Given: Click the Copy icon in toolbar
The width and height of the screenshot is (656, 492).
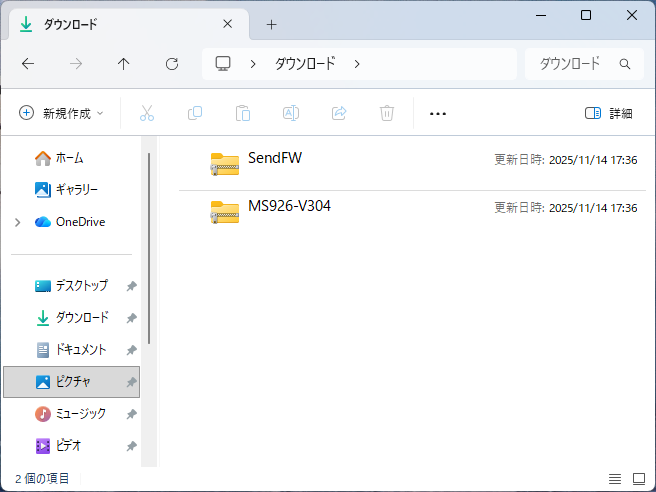Looking at the screenshot, I should tap(195, 113).
